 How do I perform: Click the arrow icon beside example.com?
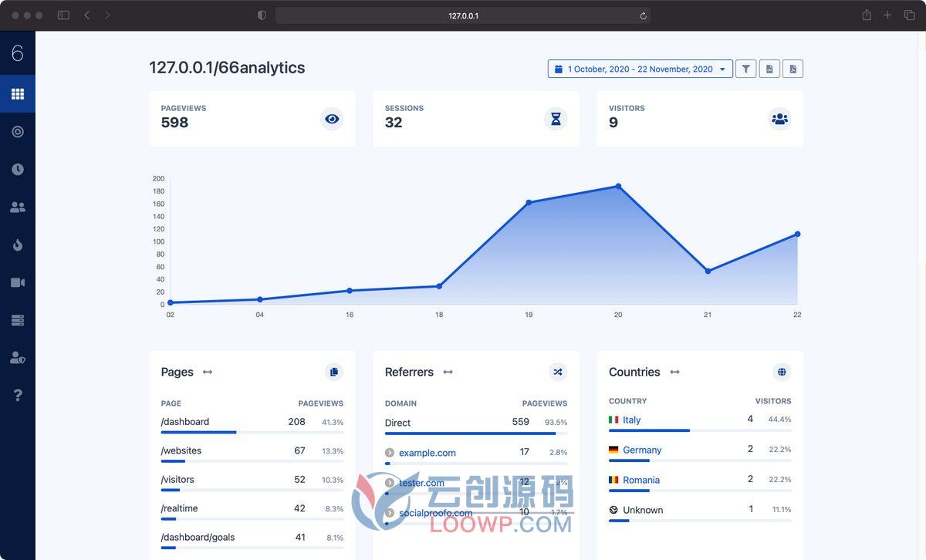[390, 453]
